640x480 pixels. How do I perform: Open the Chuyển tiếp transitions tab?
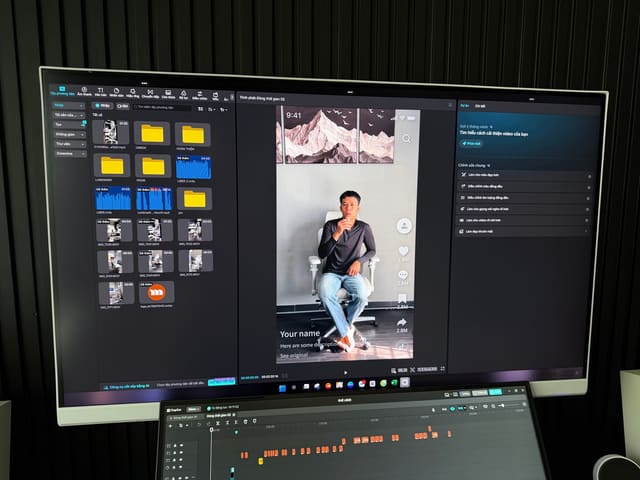(150, 94)
